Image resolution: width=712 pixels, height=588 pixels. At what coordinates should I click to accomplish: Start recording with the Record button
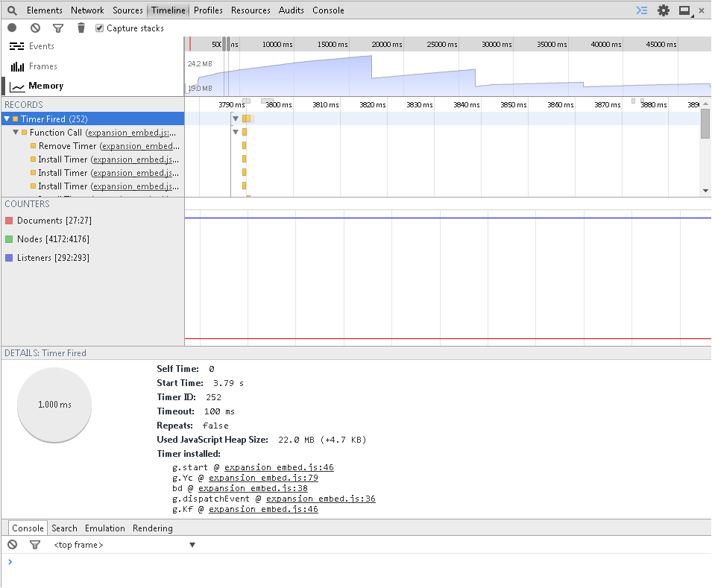12,28
